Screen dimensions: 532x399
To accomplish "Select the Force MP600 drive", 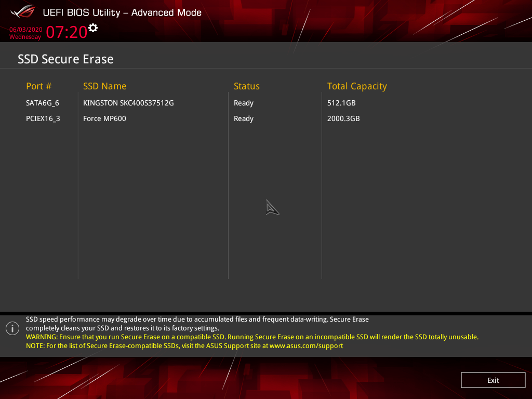I will coord(104,118).
